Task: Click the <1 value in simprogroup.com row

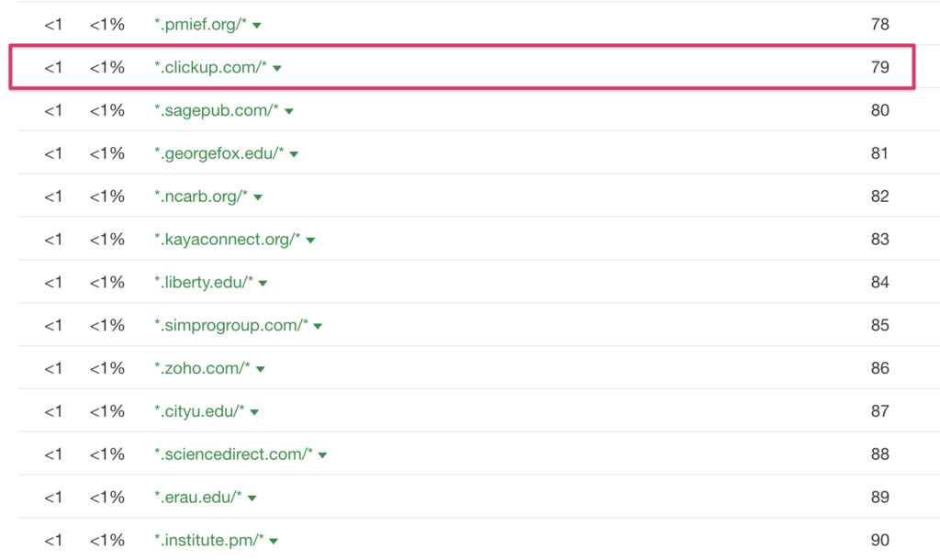Action: click(53, 325)
